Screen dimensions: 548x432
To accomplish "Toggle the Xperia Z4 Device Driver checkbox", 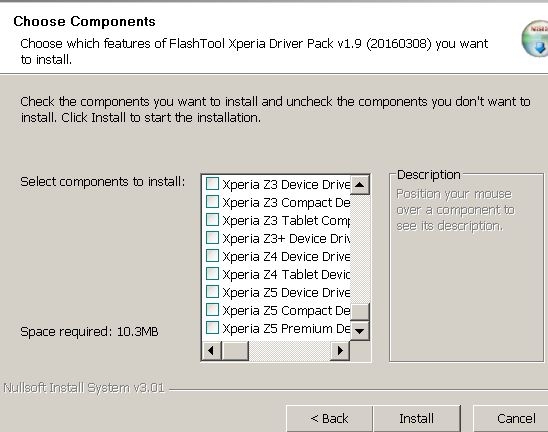I will coord(212,256).
